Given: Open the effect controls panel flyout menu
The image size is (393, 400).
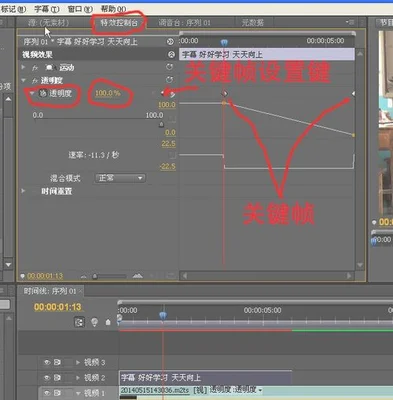Looking at the screenshot, I should pos(349,22).
